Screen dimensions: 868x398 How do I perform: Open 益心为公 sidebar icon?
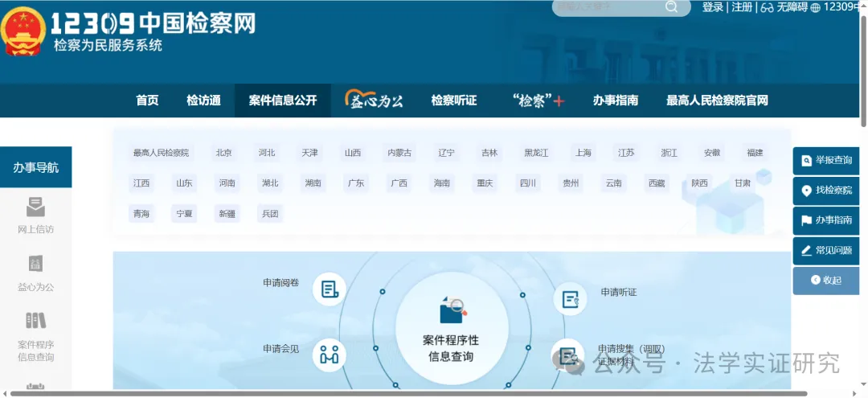pyautogui.click(x=35, y=264)
